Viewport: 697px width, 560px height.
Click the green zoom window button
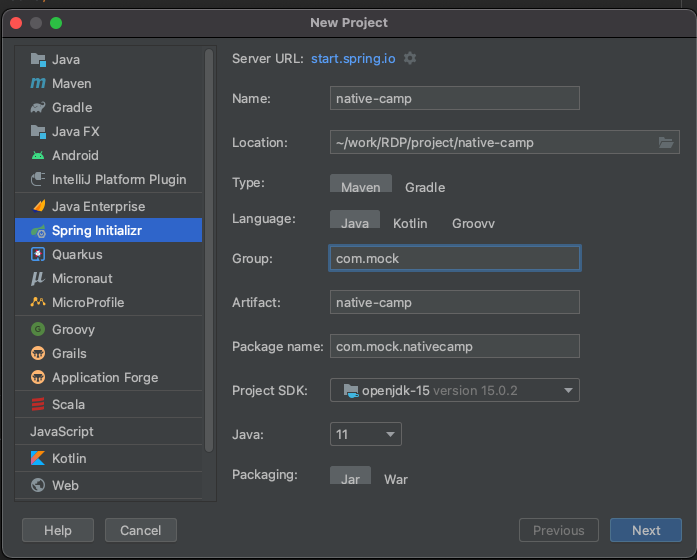[56, 23]
